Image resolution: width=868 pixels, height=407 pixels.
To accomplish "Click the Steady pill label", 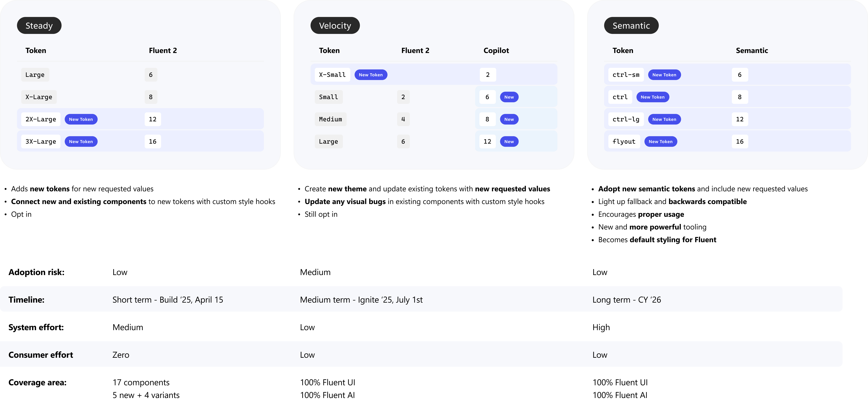I will 39,26.
